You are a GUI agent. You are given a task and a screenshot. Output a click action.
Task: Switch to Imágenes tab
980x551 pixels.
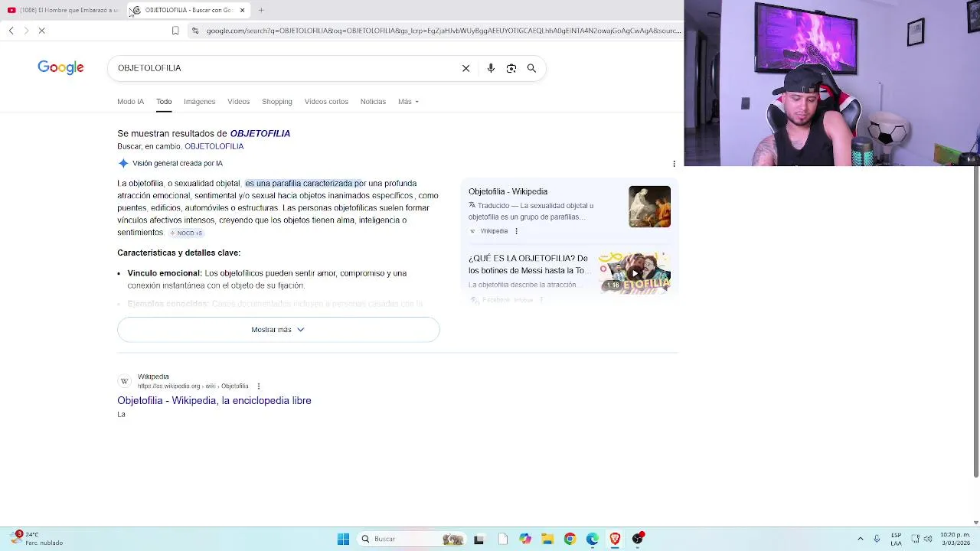point(199,102)
